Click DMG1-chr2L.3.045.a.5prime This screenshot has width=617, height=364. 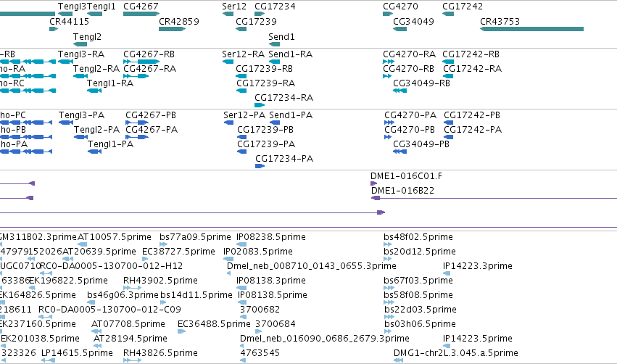pos(456,353)
